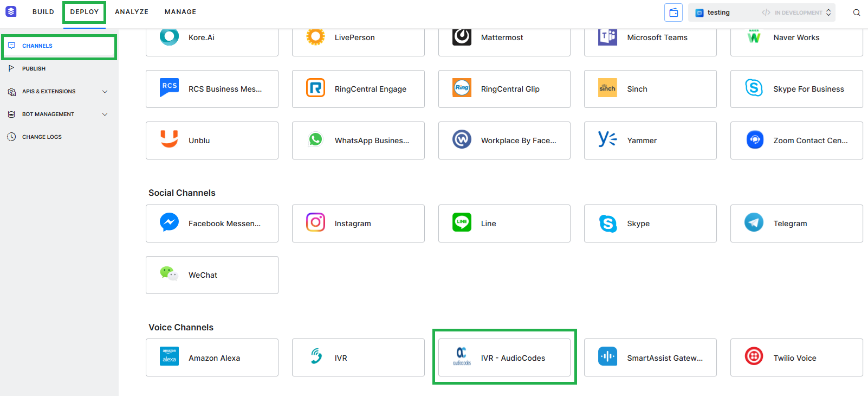Open the Telegram channel icon
The image size is (868, 396).
(x=754, y=222)
